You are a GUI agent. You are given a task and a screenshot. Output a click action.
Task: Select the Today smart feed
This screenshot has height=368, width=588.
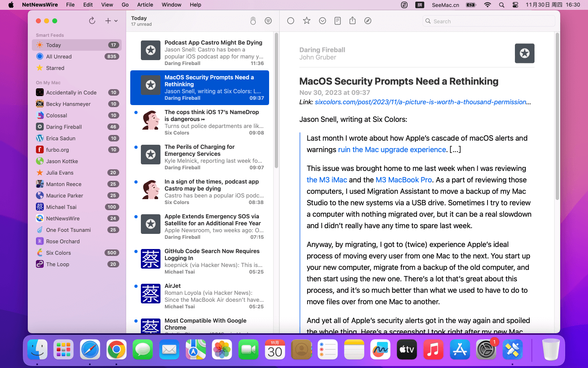(77, 45)
